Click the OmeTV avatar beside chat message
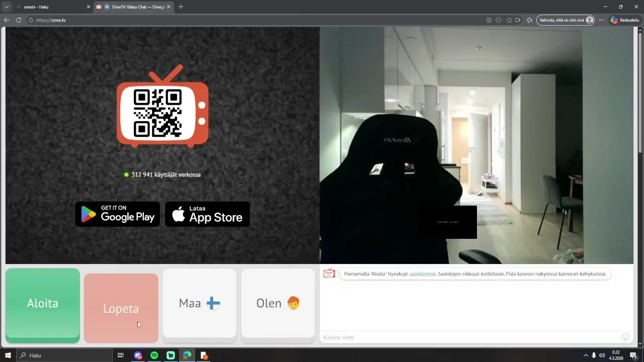The width and height of the screenshot is (644, 362). [329, 274]
